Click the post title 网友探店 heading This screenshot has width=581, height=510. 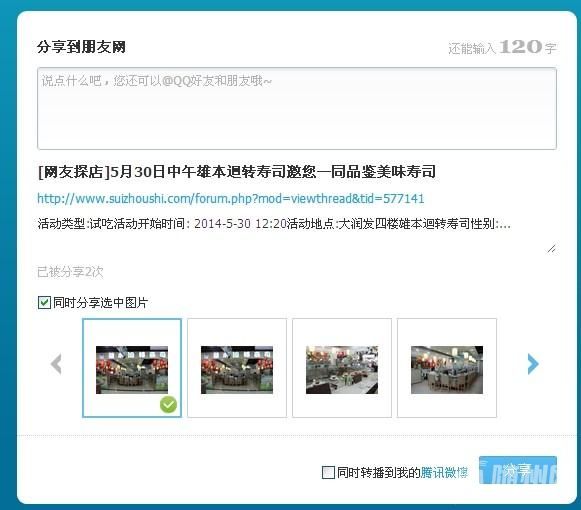(x=237, y=172)
